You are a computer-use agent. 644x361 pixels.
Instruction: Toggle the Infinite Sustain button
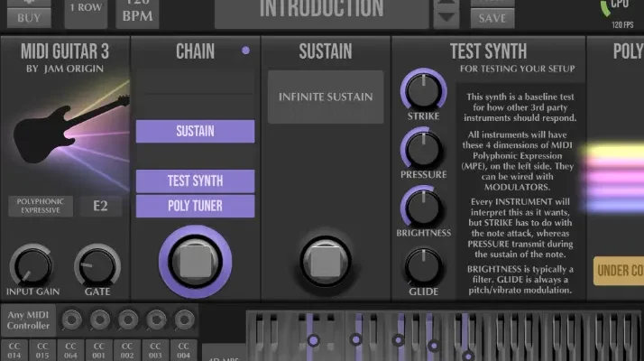[x=326, y=97]
